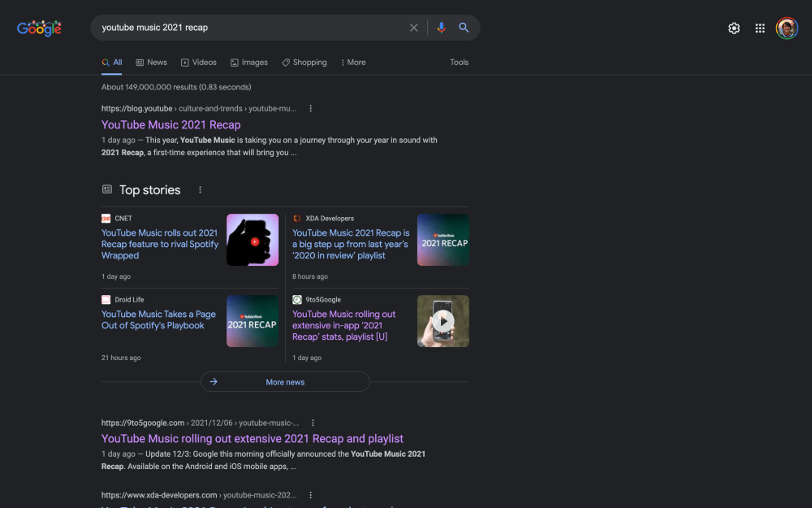Open options menu for Top stories

tap(200, 190)
